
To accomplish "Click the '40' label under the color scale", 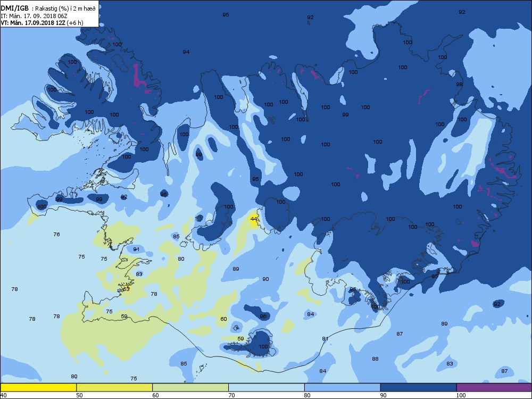I will point(3,395).
